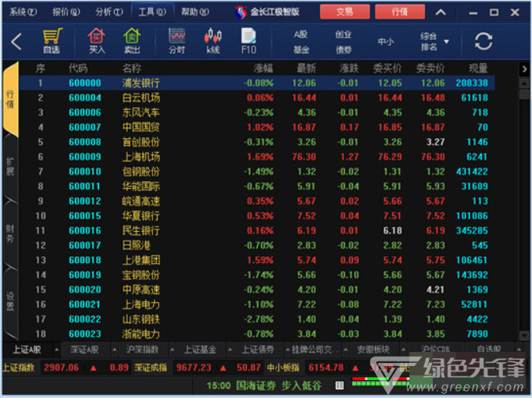The height and width of the screenshot is (398, 532).
Task: Open the 帮助 menu
Action: point(195,12)
